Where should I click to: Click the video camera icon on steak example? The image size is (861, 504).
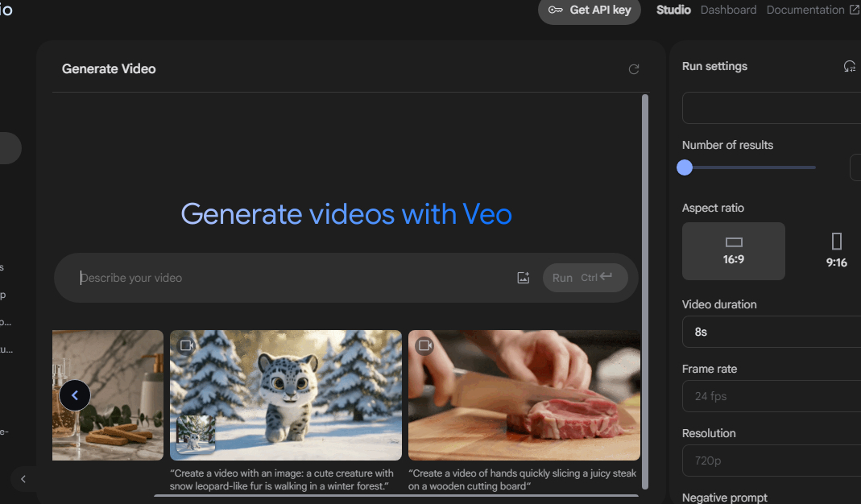[424, 345]
